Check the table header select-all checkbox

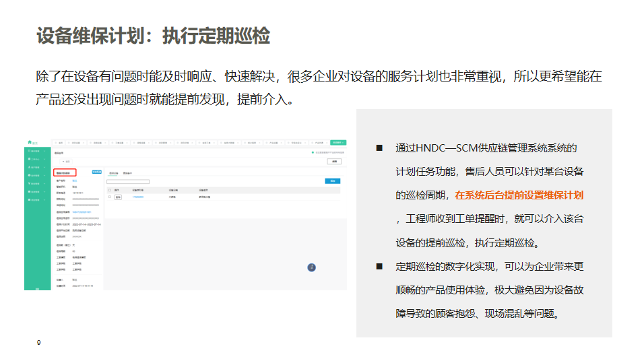(x=110, y=190)
